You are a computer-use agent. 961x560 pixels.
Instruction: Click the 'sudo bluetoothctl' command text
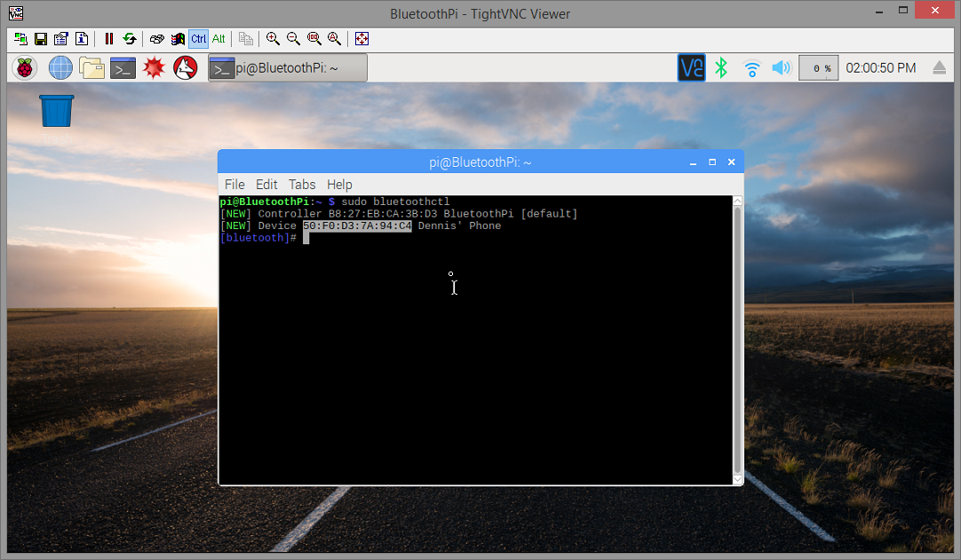click(x=395, y=201)
